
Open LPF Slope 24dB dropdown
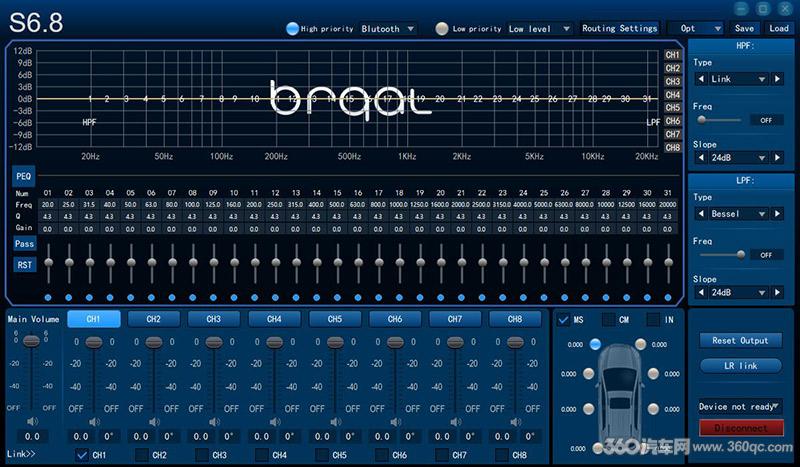[x=738, y=292]
